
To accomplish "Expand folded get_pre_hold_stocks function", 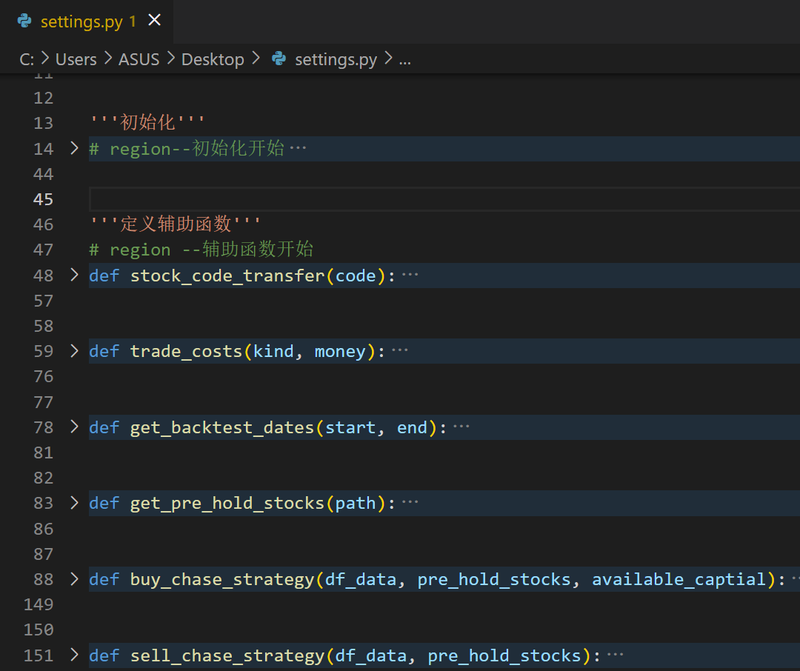I will (74, 503).
